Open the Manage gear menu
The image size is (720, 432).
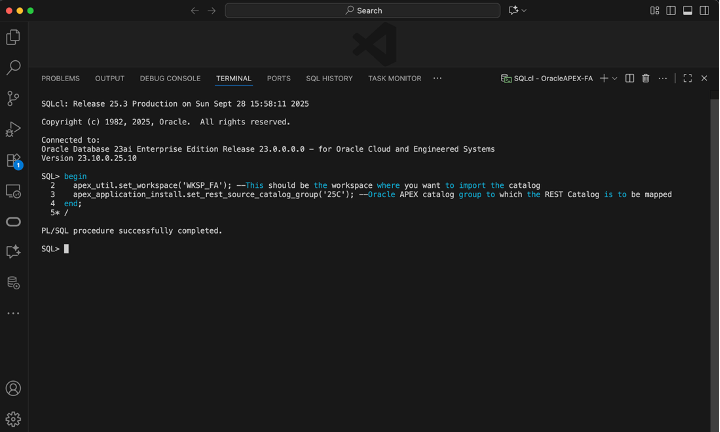pyautogui.click(x=13, y=419)
